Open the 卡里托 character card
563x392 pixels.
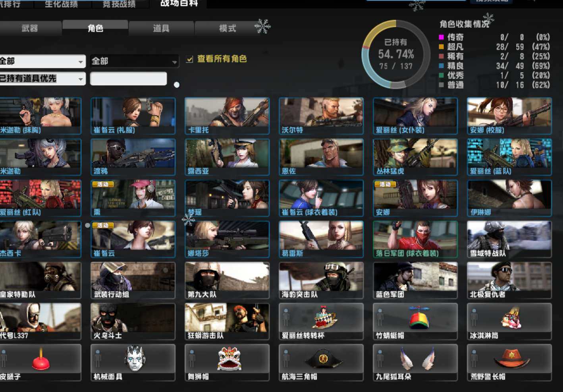[x=227, y=116]
